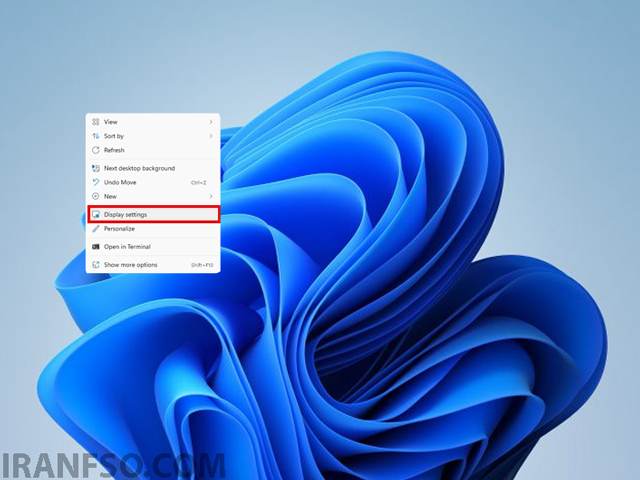This screenshot has width=640, height=480.
Task: Open the View submenu entry
Action: 153,122
